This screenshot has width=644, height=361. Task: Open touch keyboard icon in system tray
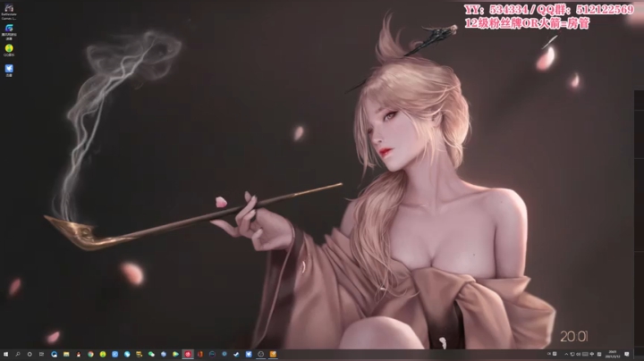click(x=585, y=354)
